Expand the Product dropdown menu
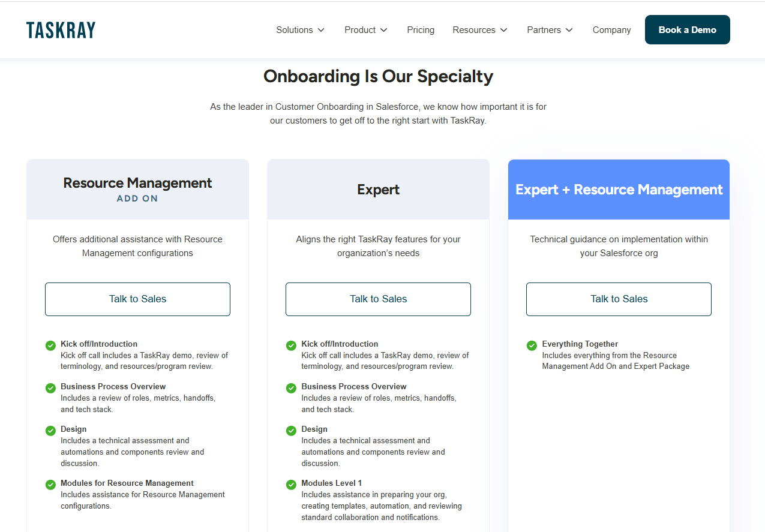Image resolution: width=765 pixels, height=532 pixels. click(x=366, y=30)
